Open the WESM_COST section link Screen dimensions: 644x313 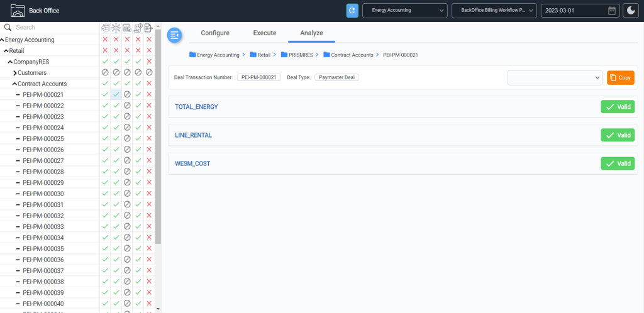(192, 163)
